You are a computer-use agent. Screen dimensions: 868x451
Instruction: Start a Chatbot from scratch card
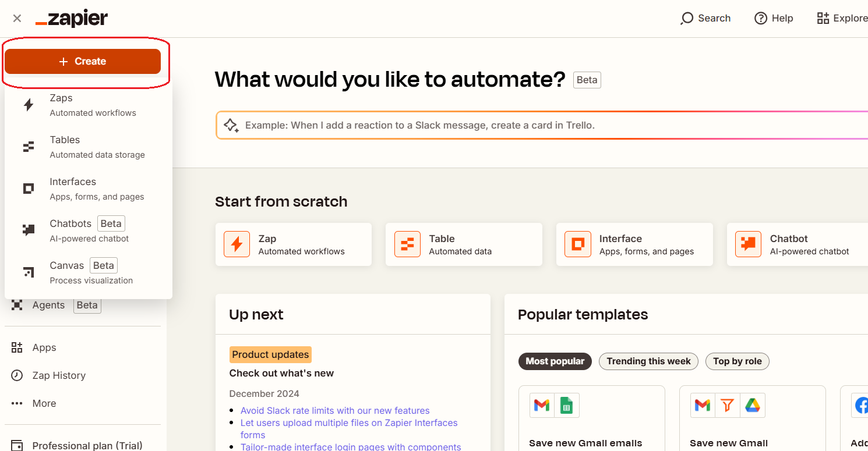click(x=798, y=244)
